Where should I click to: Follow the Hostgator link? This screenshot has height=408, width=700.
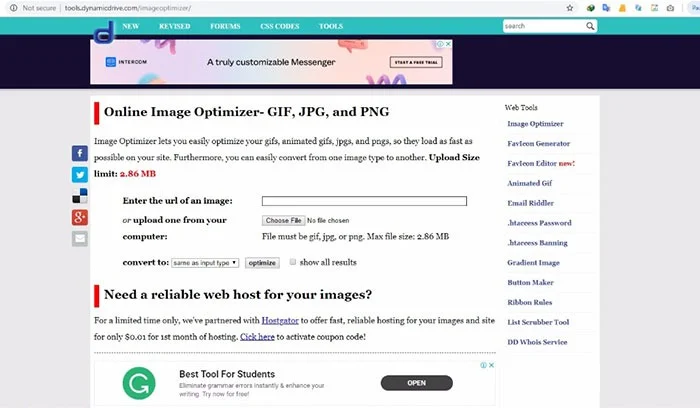(280, 321)
